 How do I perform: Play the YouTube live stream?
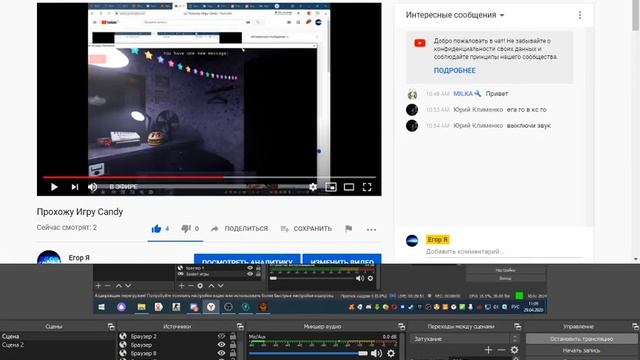(54, 187)
